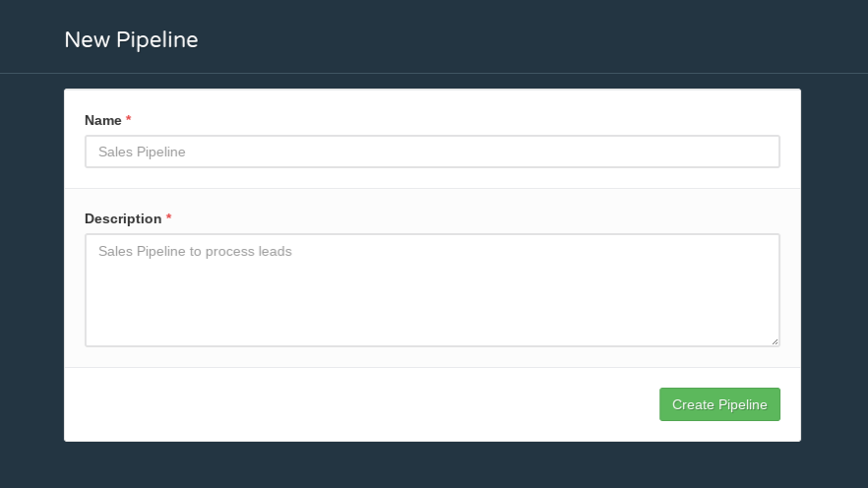Click the dark header area right of the title

[531, 36]
